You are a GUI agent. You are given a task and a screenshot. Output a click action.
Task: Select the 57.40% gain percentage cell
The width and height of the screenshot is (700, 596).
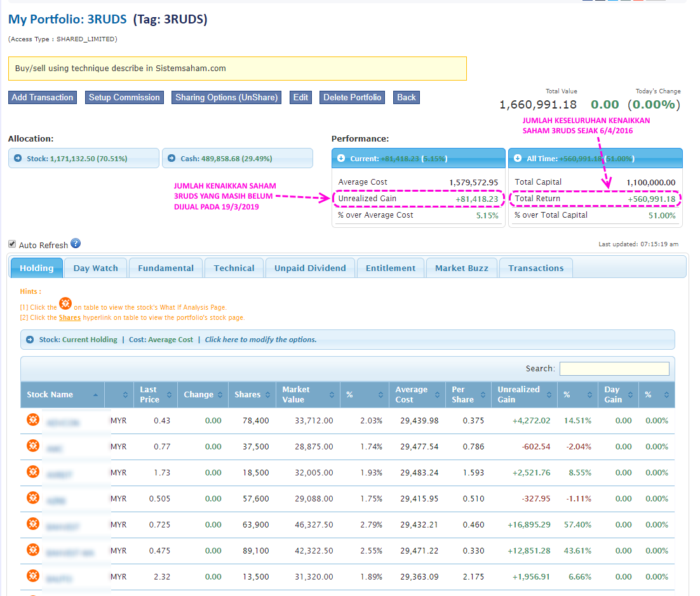(577, 525)
